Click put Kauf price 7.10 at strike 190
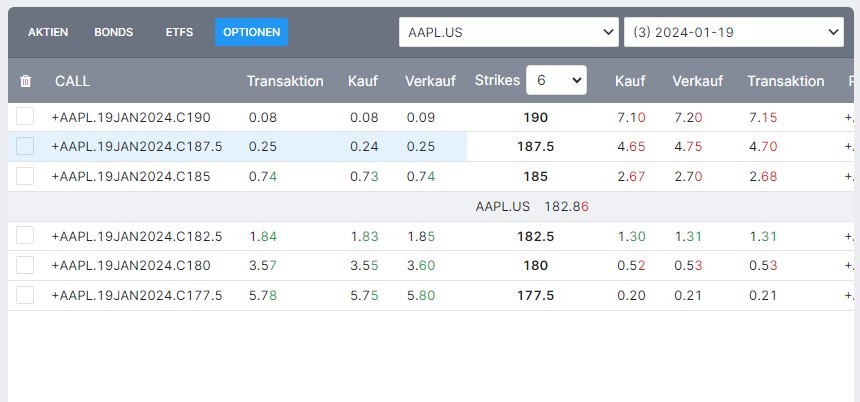 click(631, 117)
